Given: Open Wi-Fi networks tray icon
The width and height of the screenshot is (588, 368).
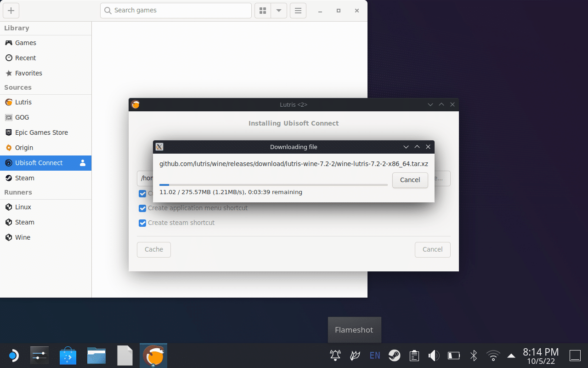Looking at the screenshot, I should 493,356.
